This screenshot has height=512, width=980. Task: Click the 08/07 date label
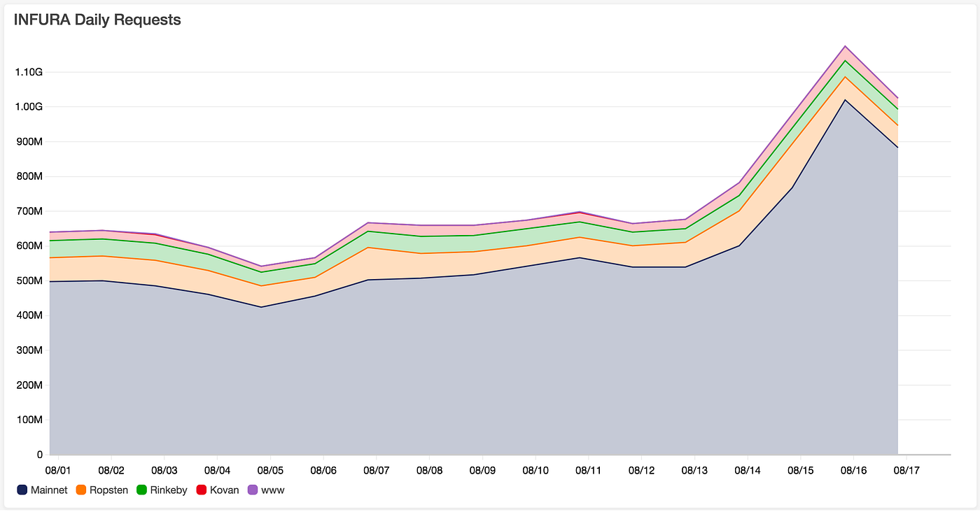376,470
